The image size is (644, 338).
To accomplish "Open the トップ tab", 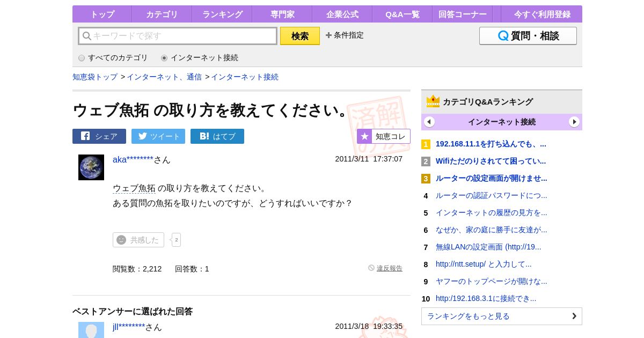I will point(102,14).
